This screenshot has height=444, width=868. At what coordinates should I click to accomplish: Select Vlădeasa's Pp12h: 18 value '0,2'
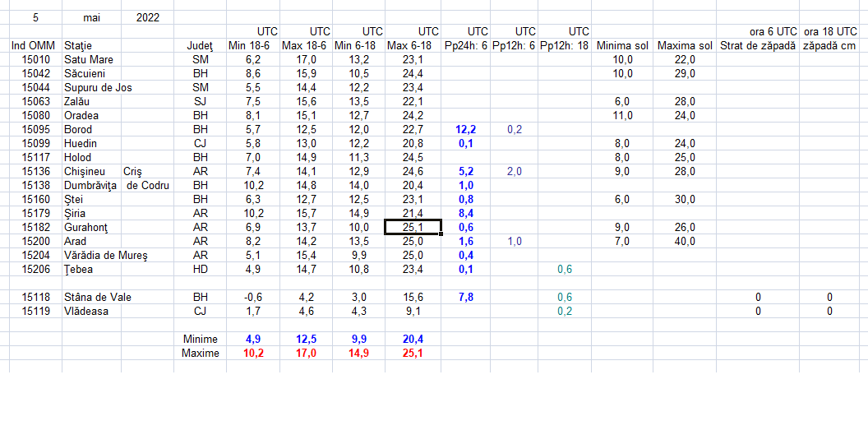[x=565, y=312]
